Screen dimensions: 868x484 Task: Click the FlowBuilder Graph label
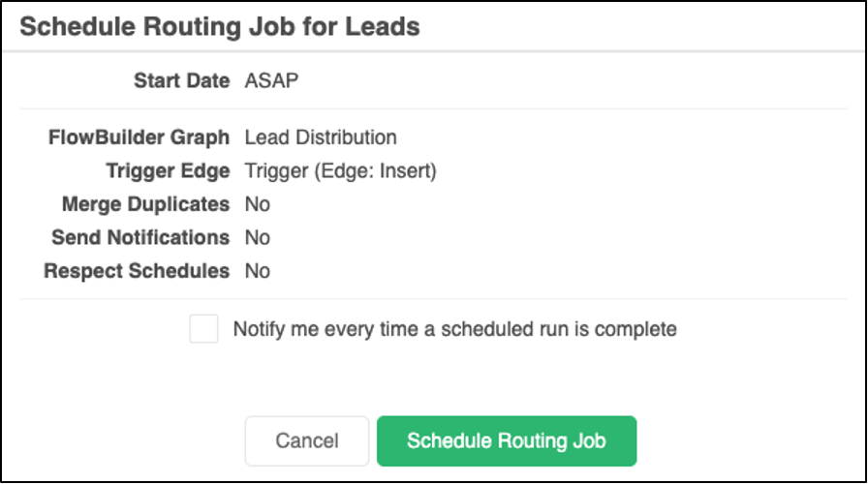139,137
